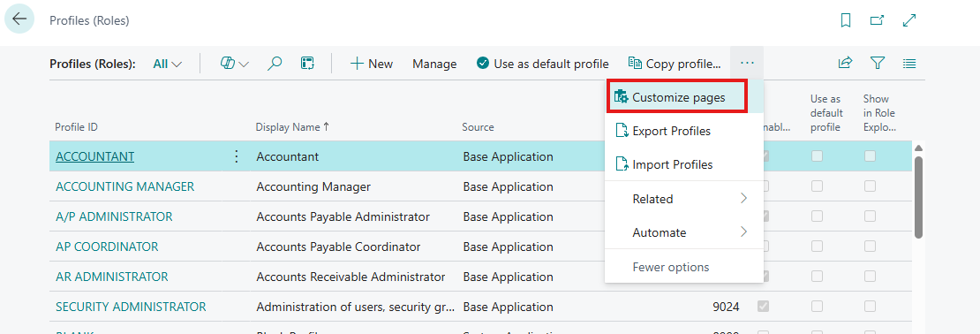Open AP COORDINATOR profile link
This screenshot has width=980, height=334.
click(x=107, y=247)
